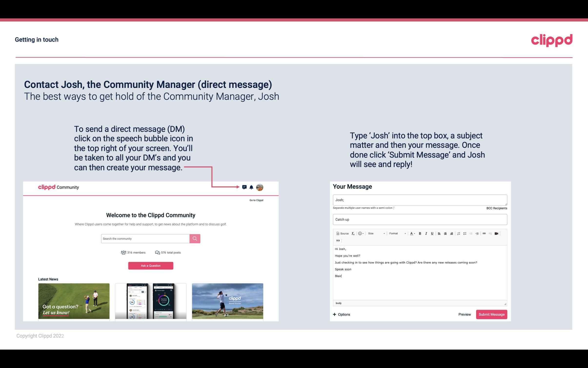This screenshot has width=588, height=368.
Task: Select the Ask a Question tab
Action: click(151, 265)
